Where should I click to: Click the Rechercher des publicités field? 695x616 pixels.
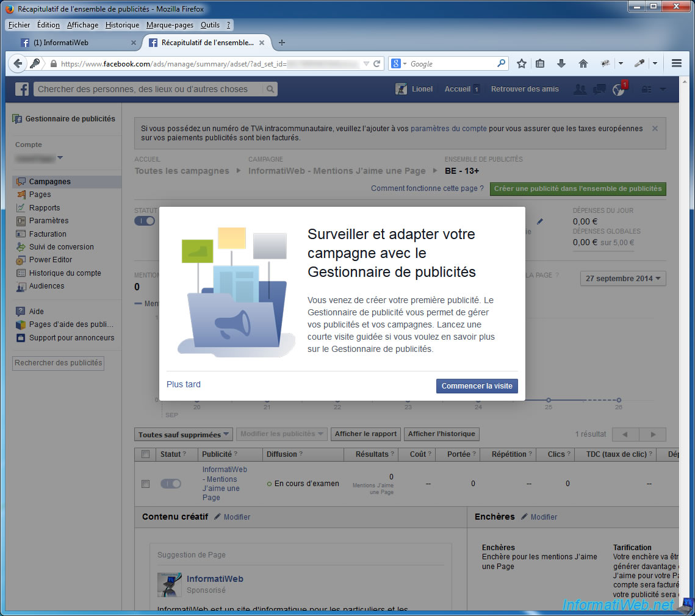click(58, 363)
